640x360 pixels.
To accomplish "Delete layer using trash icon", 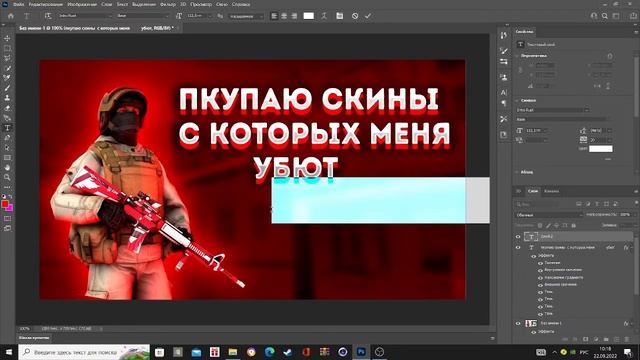I will tap(627, 339).
